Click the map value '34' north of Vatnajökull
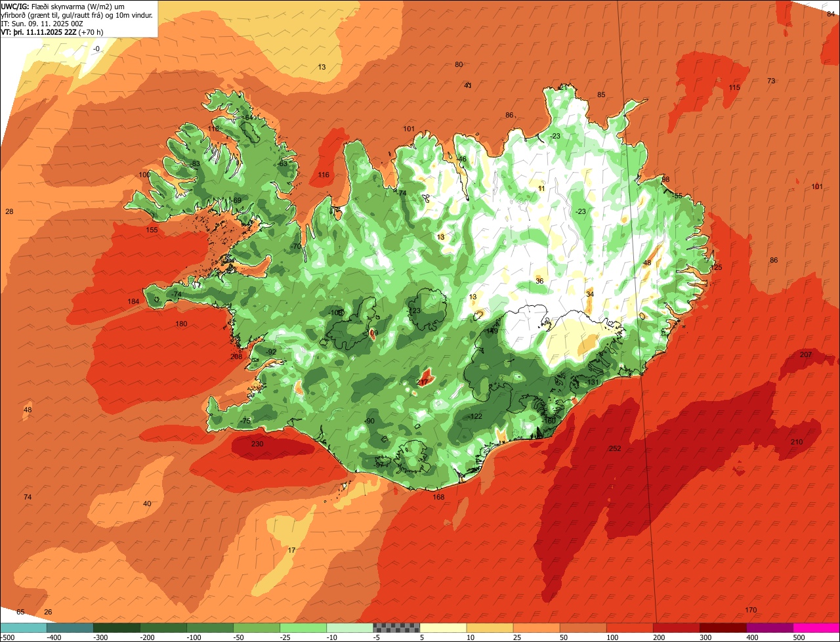Screen dimensions: 840x642 pos(590,294)
